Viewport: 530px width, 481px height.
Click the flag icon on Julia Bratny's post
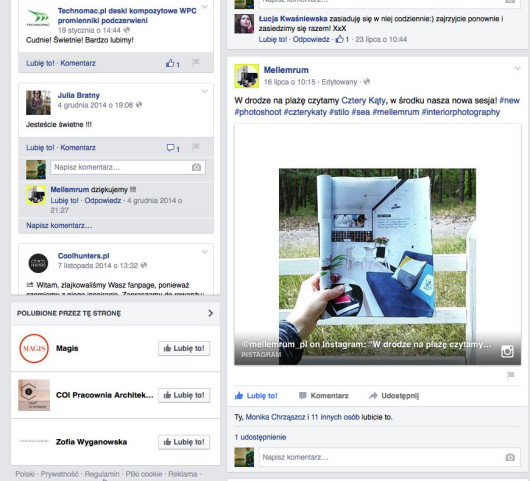click(196, 147)
